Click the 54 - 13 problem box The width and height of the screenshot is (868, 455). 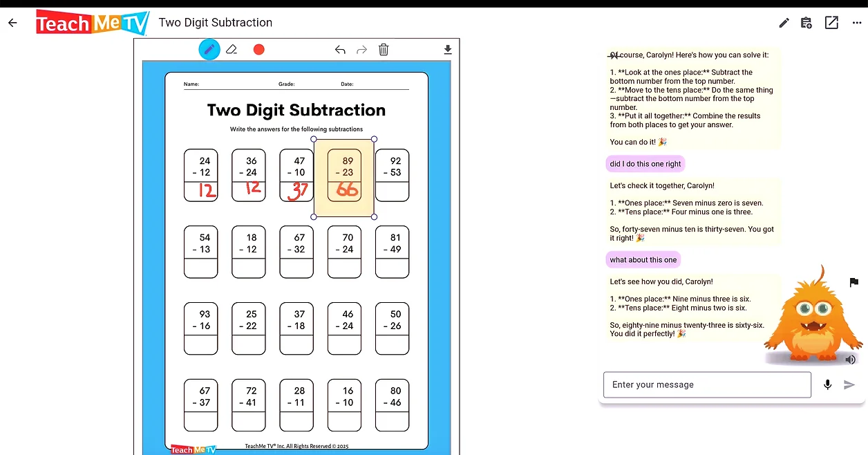200,252
